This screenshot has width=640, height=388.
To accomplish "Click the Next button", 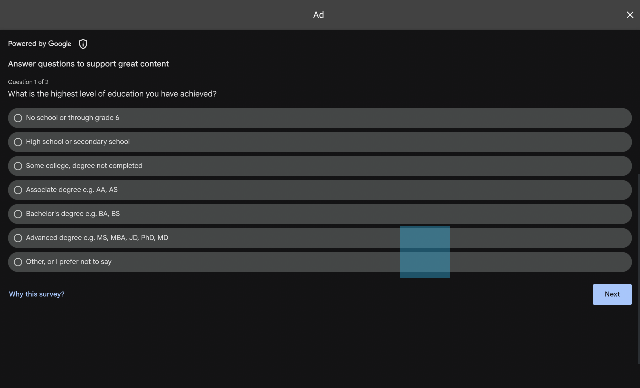I will tap(612, 294).
